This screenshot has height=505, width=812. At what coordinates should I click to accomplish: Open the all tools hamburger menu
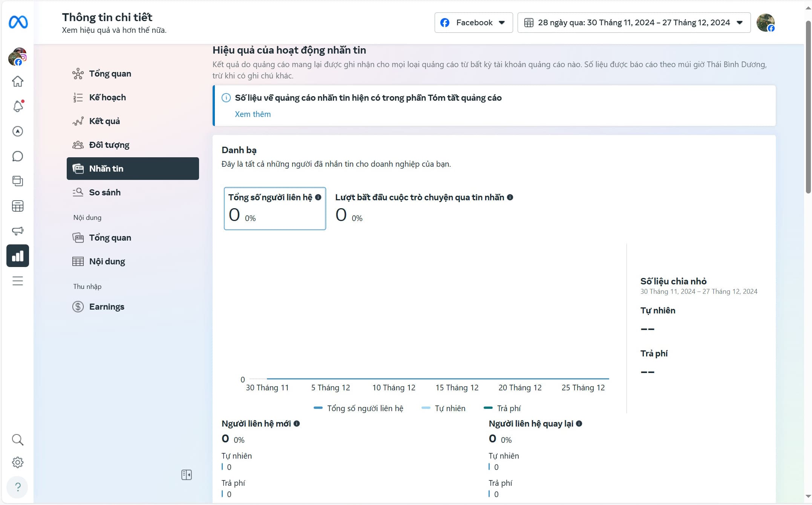coord(18,281)
